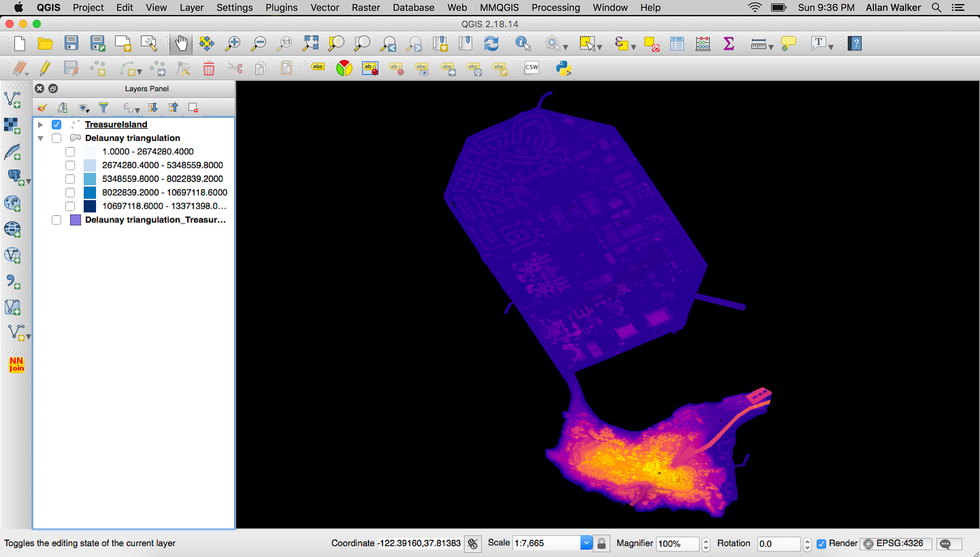
Task: Expand the TreasureIsland layer tree
Action: (x=41, y=125)
